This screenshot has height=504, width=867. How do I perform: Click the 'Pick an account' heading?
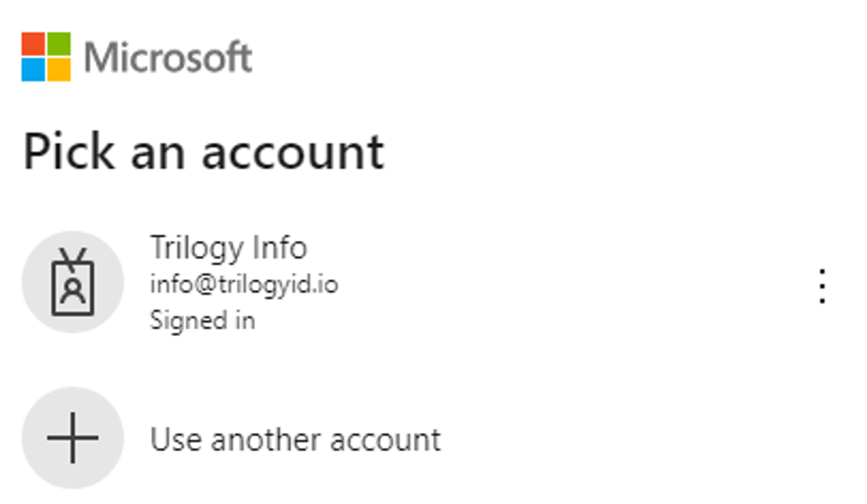[x=204, y=152]
